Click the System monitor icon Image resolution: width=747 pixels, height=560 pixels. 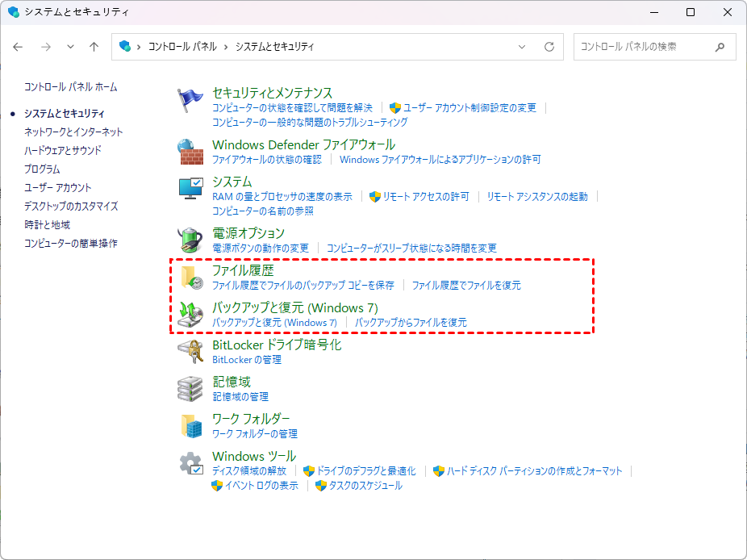tap(190, 189)
